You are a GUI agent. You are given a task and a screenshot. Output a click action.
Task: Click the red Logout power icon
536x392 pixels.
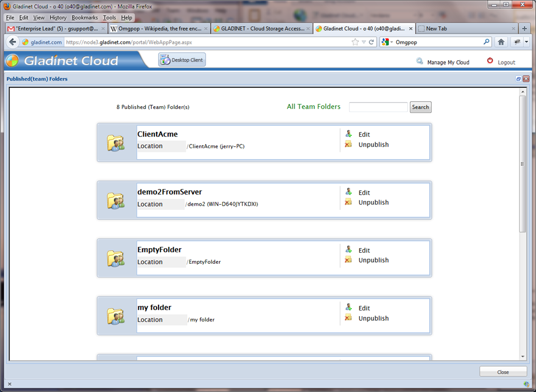tap(490, 61)
